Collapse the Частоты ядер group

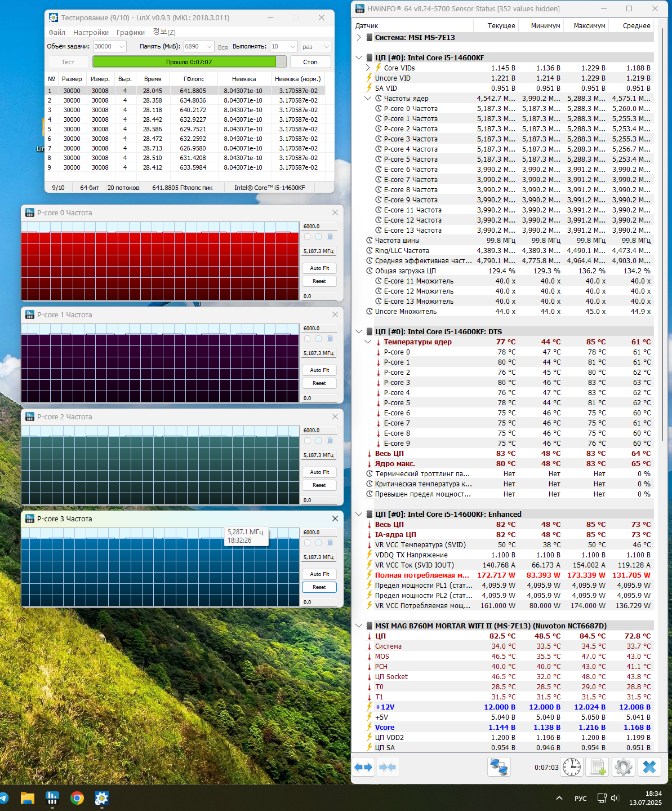point(368,98)
